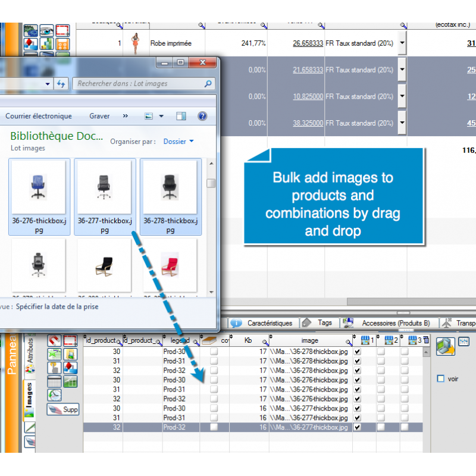The image size is (476, 476).
Task: Select the 36-276-thickbox.jpg thumbnail
Action: [39, 196]
